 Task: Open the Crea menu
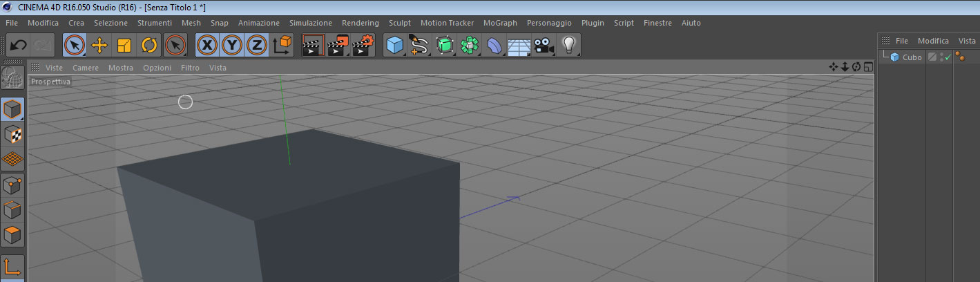pyautogui.click(x=76, y=23)
